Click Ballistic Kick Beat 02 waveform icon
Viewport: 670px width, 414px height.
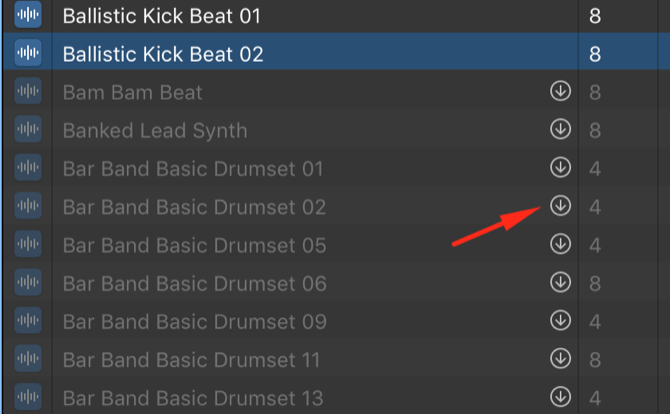28,54
